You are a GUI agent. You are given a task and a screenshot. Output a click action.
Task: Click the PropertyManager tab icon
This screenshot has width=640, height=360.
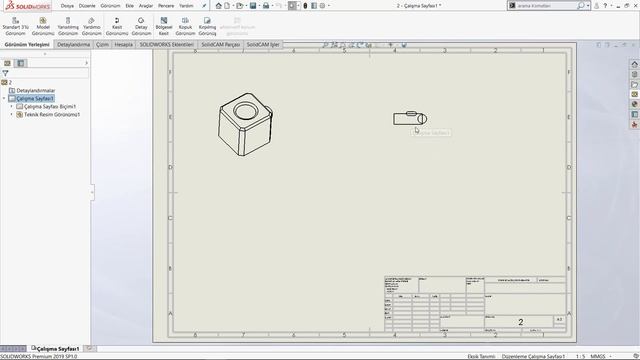coord(20,63)
